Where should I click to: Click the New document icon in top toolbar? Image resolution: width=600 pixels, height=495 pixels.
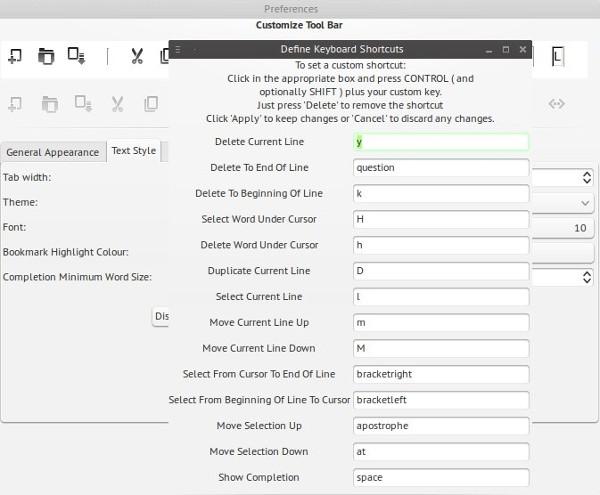click(x=15, y=56)
